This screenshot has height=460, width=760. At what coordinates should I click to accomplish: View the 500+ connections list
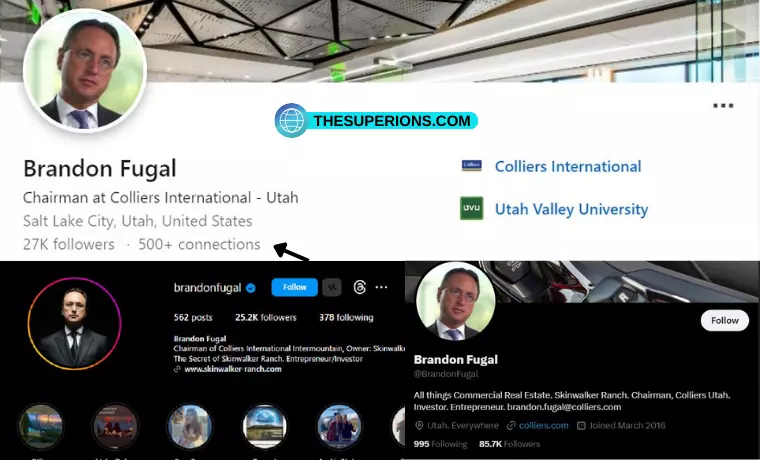tap(199, 244)
